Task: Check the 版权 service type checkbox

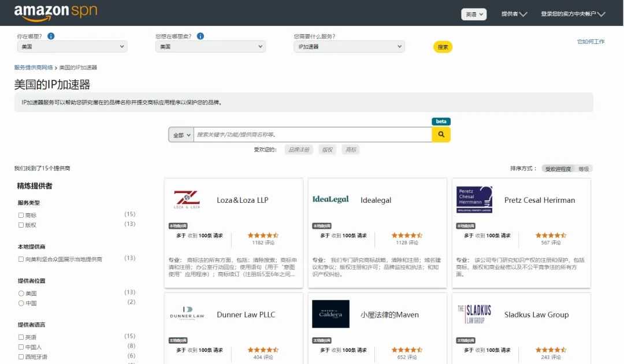Action: click(21, 225)
